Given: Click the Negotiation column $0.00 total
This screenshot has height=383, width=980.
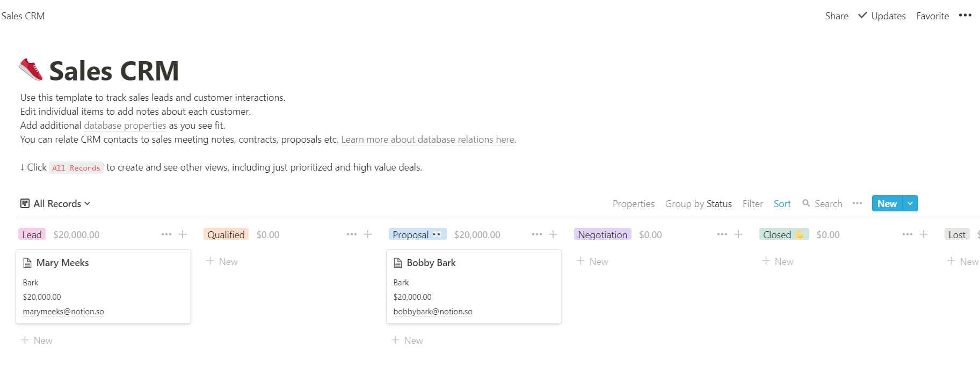Looking at the screenshot, I should (x=650, y=234).
